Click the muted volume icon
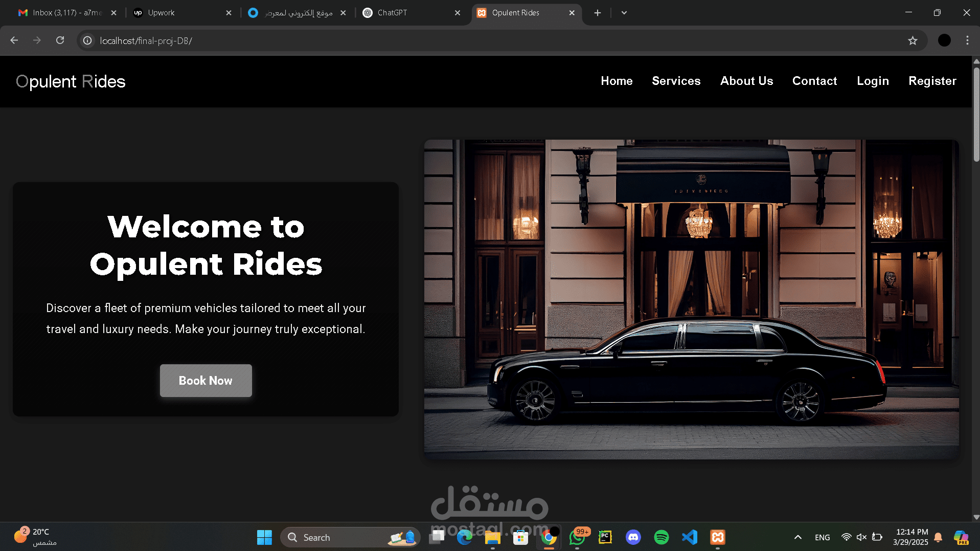The height and width of the screenshot is (551, 980). 861,537
